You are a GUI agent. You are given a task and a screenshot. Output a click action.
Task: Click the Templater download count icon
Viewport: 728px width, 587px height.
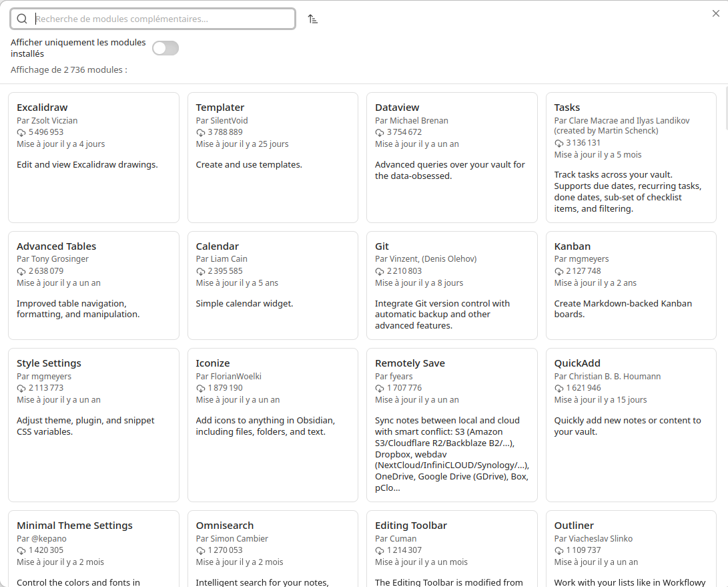201,132
